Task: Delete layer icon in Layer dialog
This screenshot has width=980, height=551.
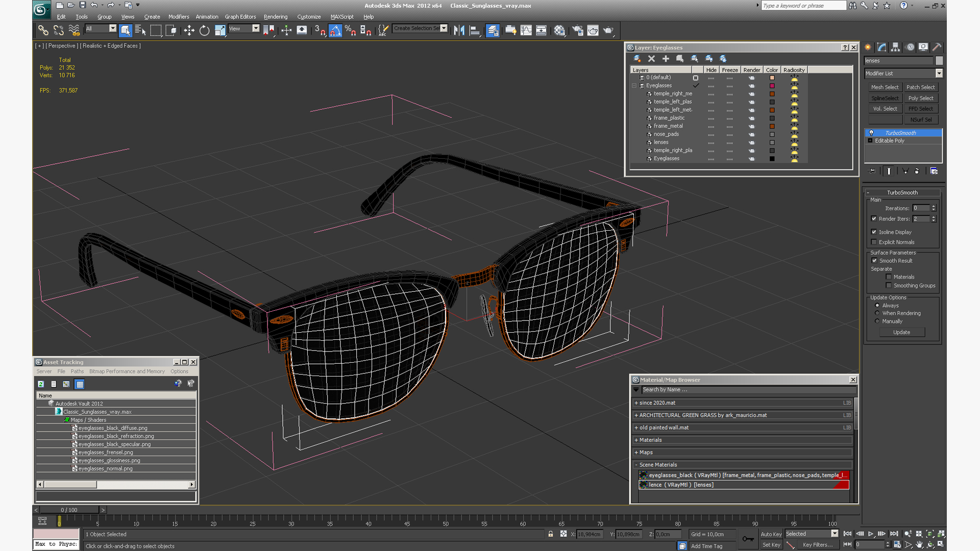Action: tap(651, 59)
